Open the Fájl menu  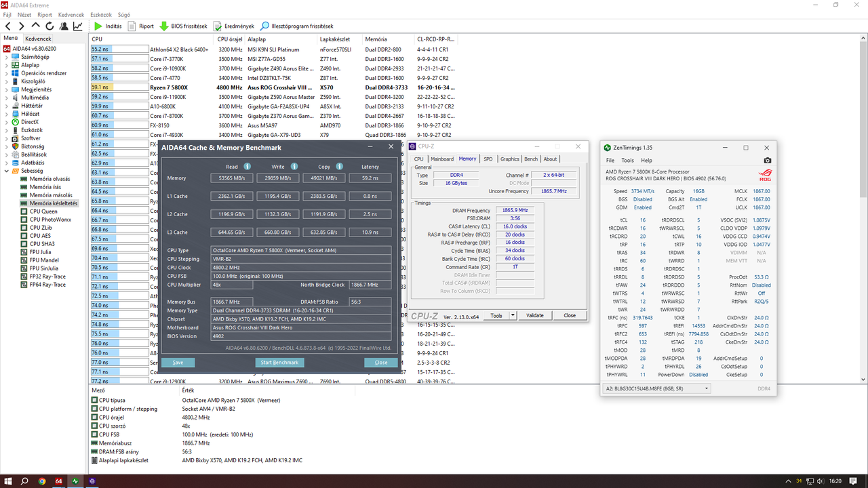(x=7, y=14)
